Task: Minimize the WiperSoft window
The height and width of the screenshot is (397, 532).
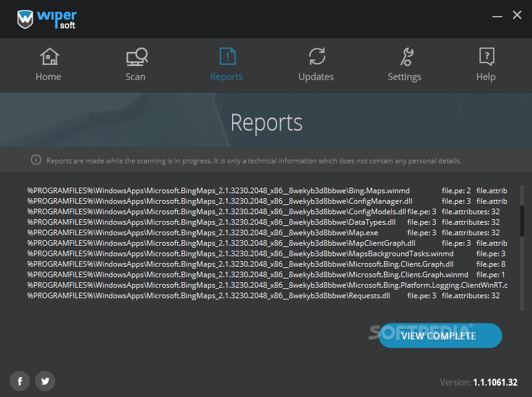Action: tap(497, 16)
